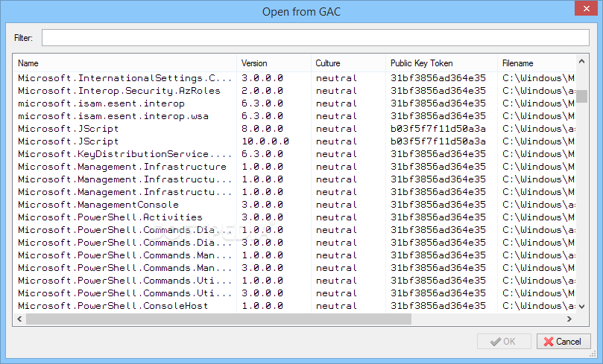Select Microsoft.InternationalSettings.C... row

[x=295, y=78]
